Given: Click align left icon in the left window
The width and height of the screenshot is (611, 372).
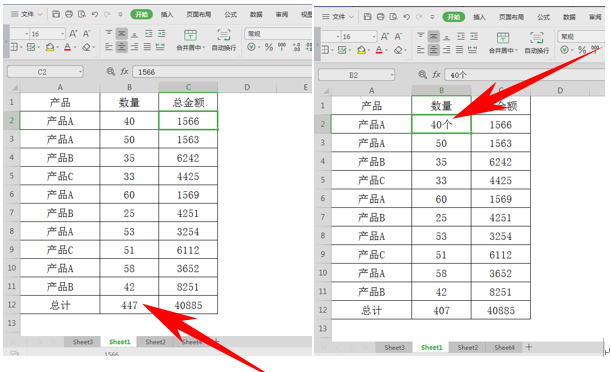Looking at the screenshot, I should pos(109,47).
